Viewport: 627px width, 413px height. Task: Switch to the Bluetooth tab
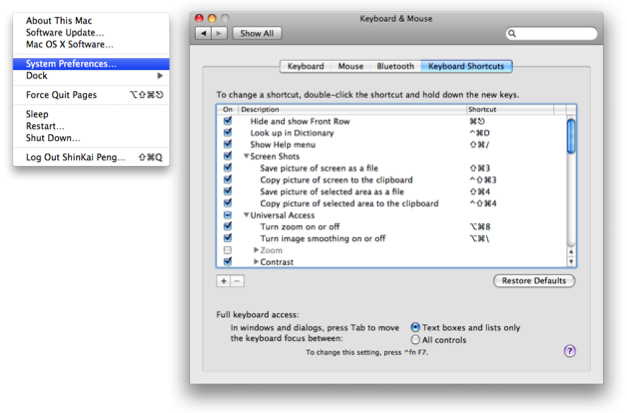tap(395, 66)
